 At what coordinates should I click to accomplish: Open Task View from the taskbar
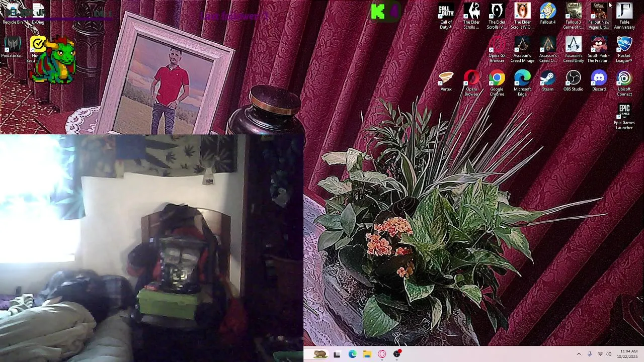click(337, 354)
